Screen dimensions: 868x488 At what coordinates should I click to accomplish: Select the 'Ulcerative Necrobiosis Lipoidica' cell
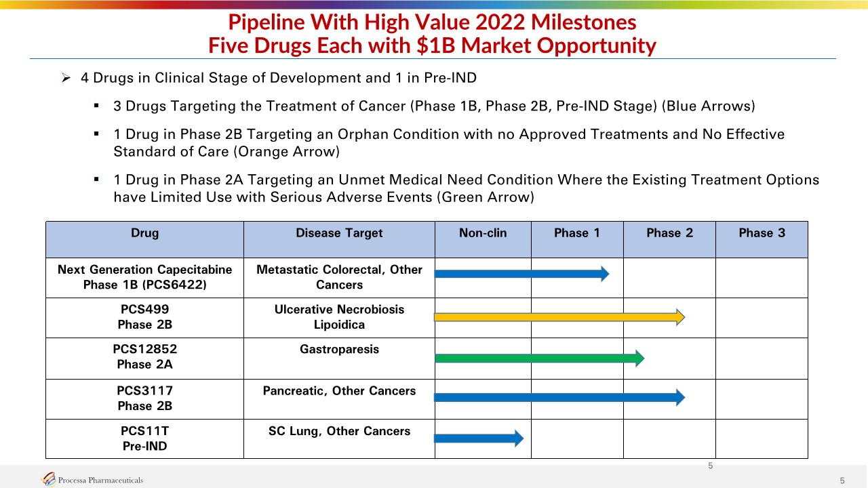339,317
